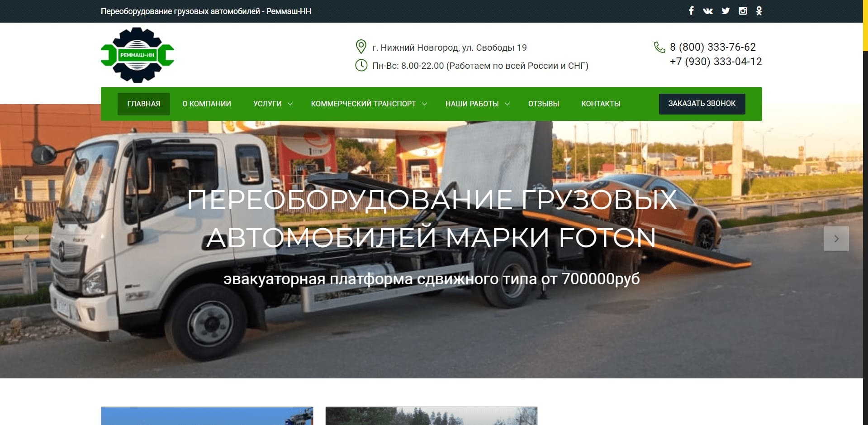Click the map pin location icon

click(361, 47)
